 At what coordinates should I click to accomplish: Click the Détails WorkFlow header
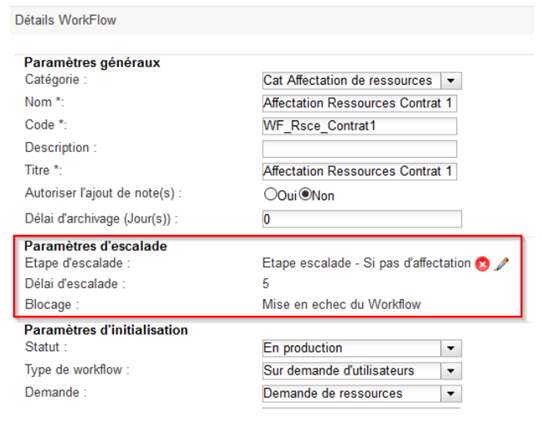point(66,20)
